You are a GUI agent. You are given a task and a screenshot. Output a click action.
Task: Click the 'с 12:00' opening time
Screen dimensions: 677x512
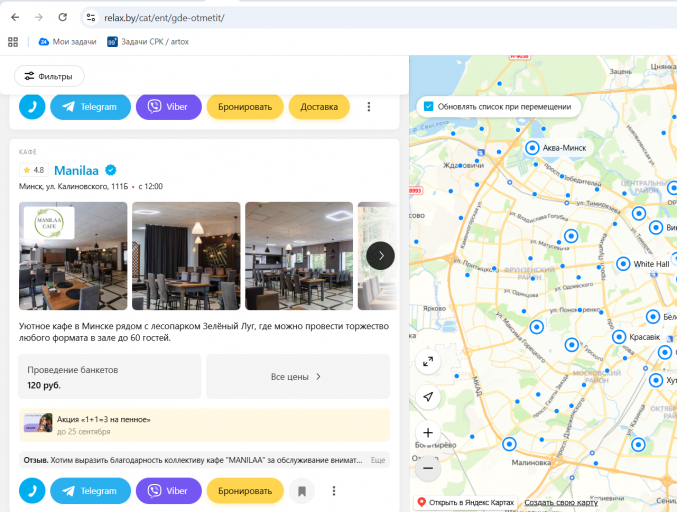coord(150,186)
